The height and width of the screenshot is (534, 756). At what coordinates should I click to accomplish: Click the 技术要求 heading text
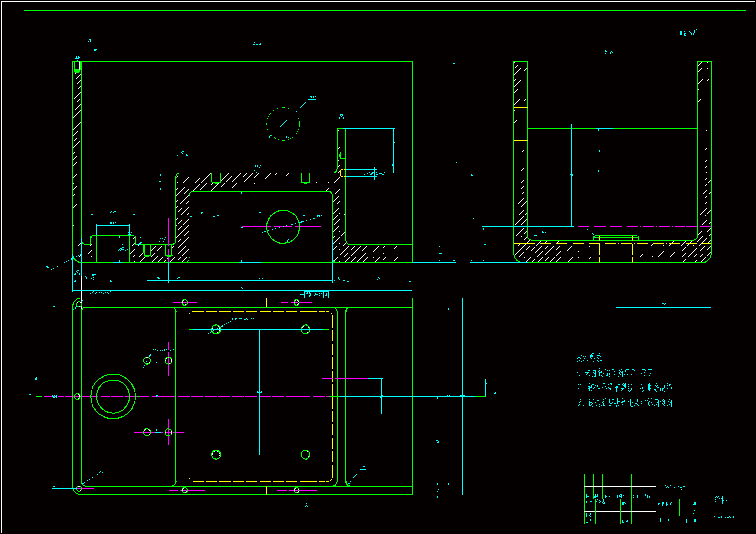[x=589, y=358]
